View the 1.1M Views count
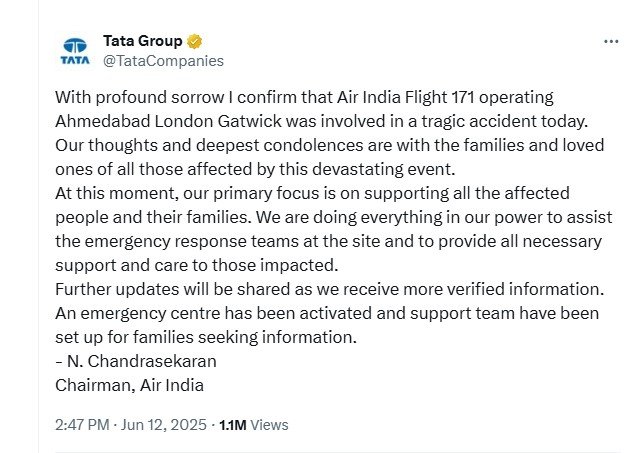Viewport: 636px width, 453px height. tap(253, 424)
